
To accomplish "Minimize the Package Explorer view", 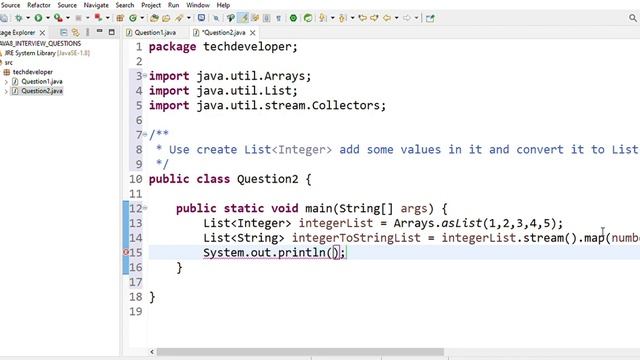I will point(99,31).
